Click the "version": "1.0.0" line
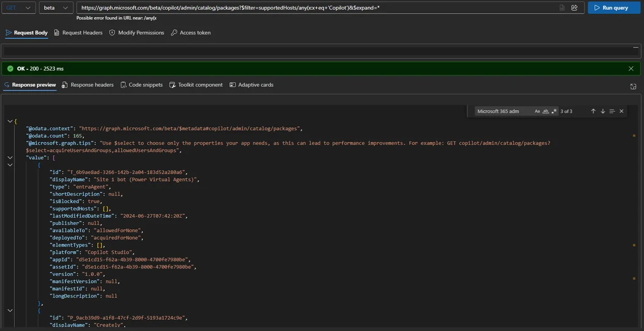Viewport: 644px width, 331px height. 79,274
